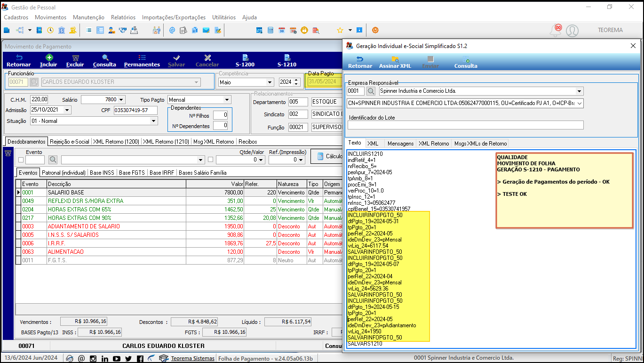644x363 pixels.
Task: Click Assinar XML in e-Social window
Action: (x=395, y=62)
